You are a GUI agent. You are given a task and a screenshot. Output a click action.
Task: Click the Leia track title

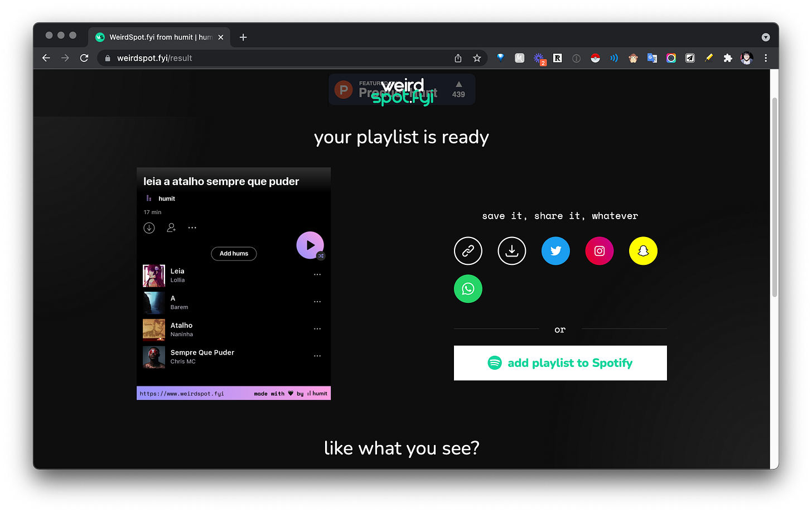177,271
